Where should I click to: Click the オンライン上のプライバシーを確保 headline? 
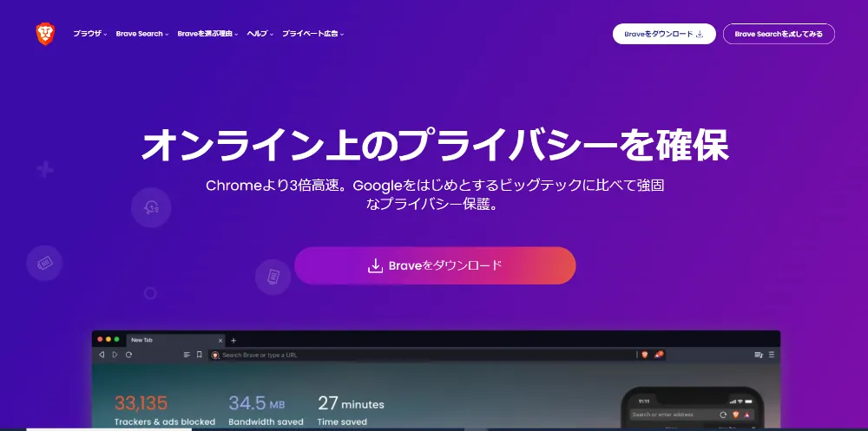click(435, 145)
